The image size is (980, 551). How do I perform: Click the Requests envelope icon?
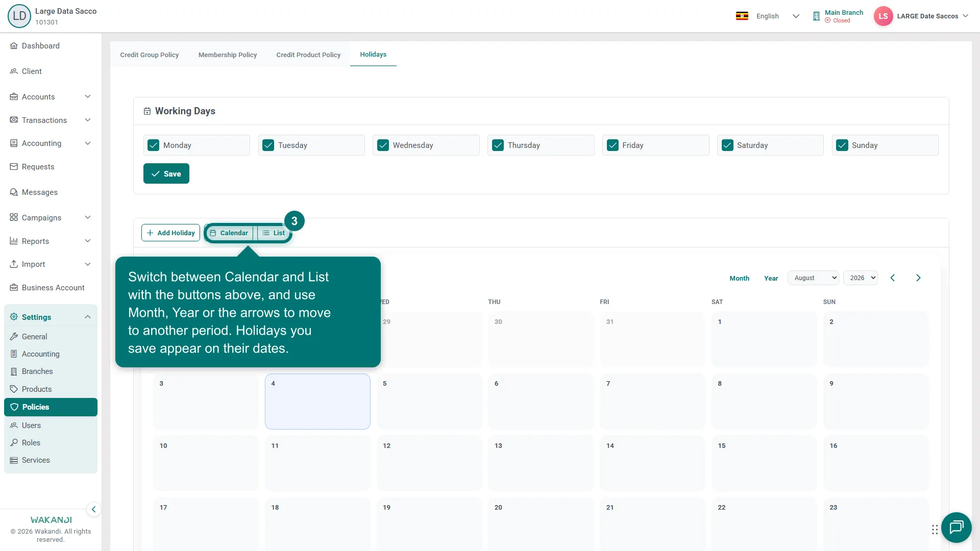14,167
